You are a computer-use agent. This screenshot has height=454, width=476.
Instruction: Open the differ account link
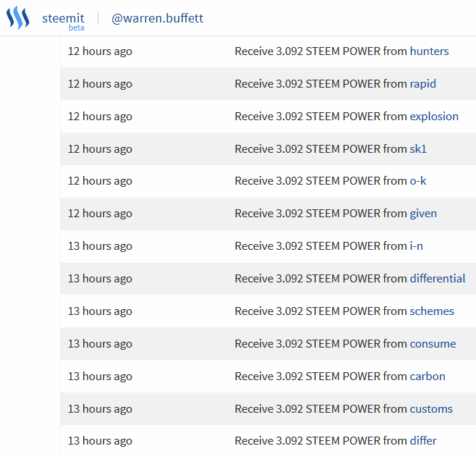pos(423,441)
